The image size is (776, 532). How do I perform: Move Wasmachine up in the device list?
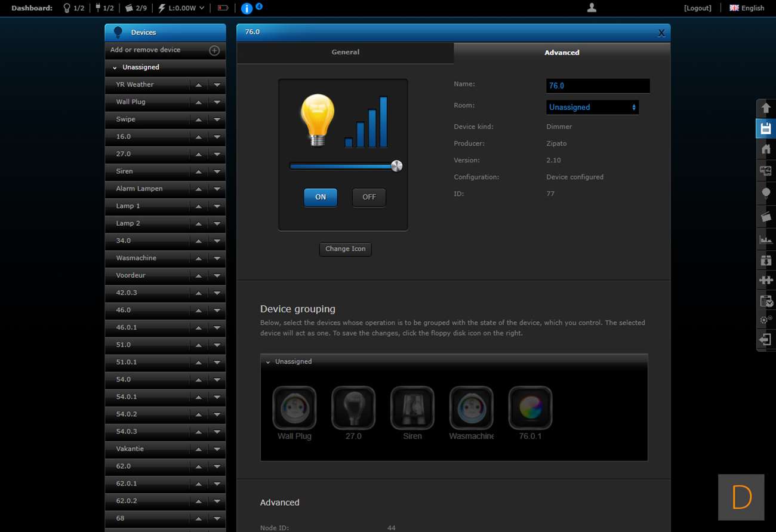coord(199,258)
